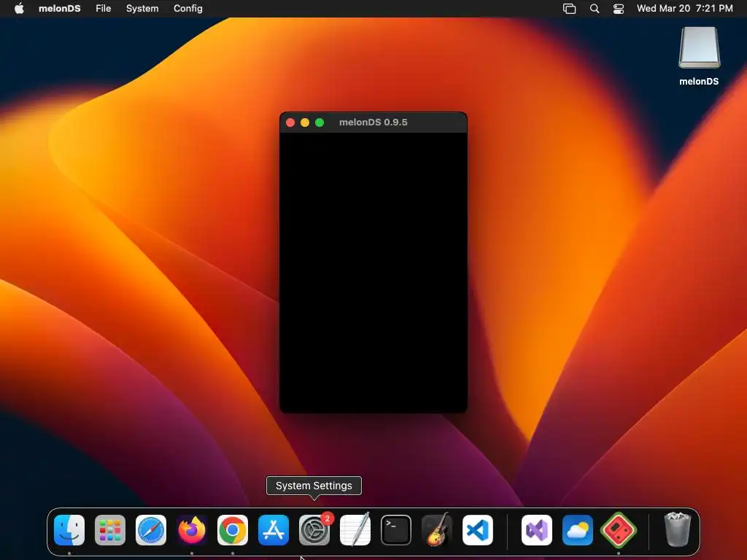Open Launchpad from the Dock
Viewport: 747px width, 560px height.
(x=110, y=530)
